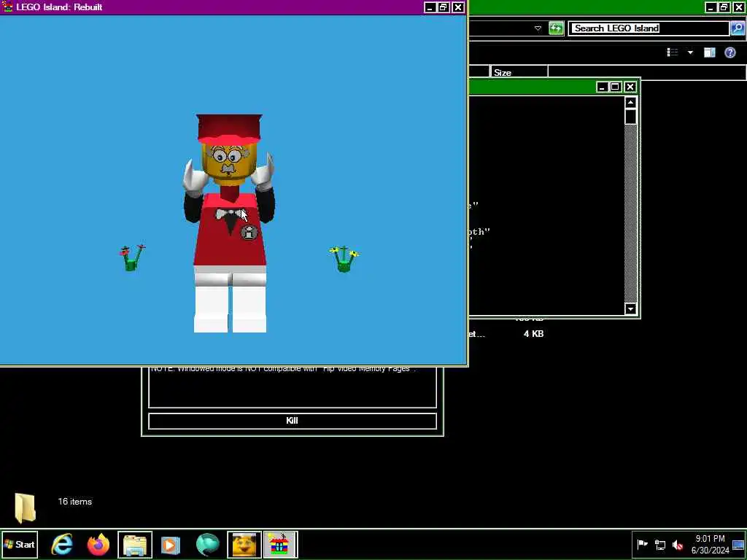747x560 pixels.
Task: Open the Action Center flag tray icon
Action: click(642, 544)
